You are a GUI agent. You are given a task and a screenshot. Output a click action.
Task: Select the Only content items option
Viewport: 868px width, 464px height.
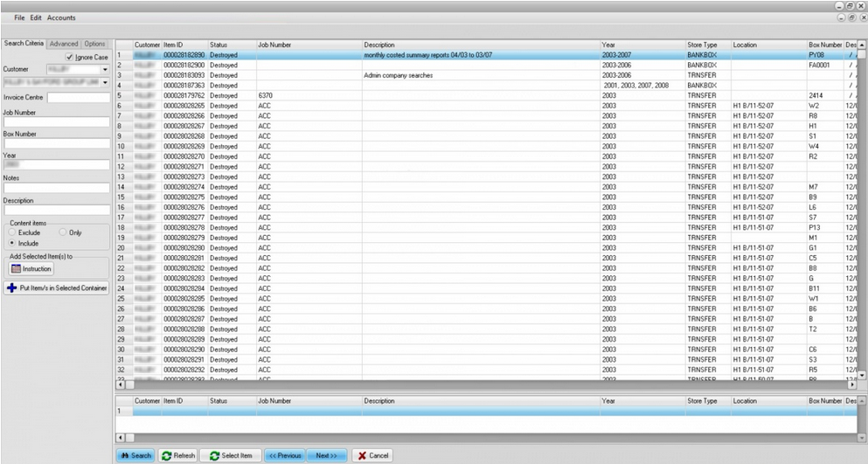coord(62,233)
